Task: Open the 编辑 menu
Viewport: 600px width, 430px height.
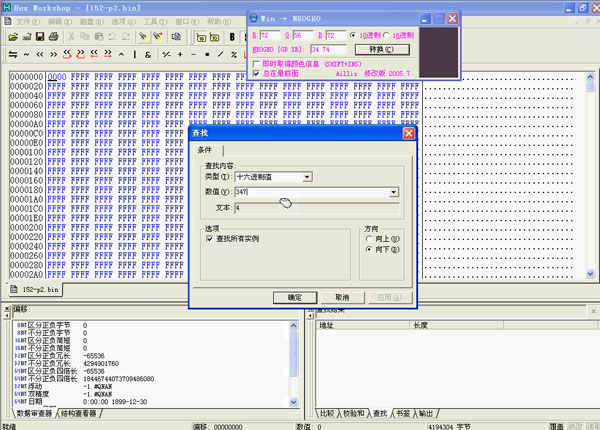Action: (x=60, y=21)
